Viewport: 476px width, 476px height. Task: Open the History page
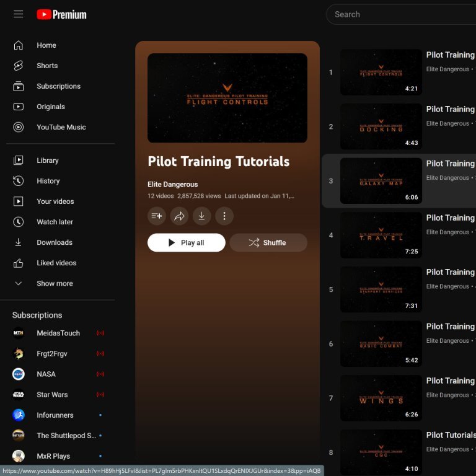[48, 181]
